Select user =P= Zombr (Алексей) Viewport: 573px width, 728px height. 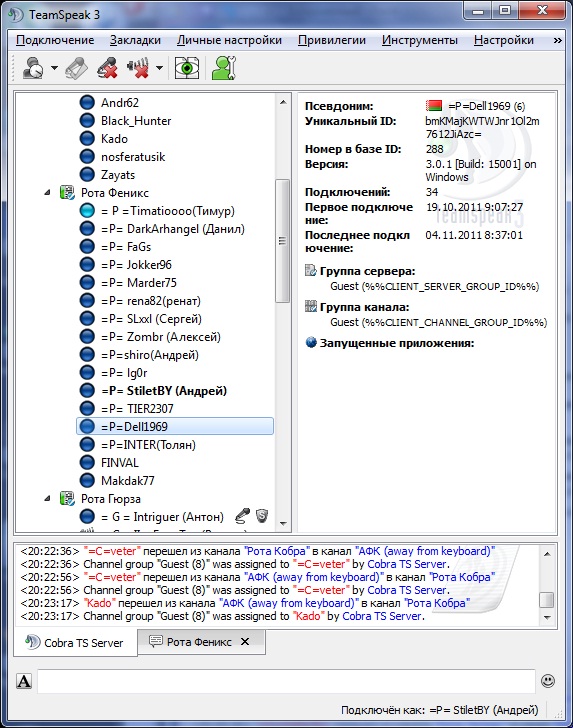coord(161,337)
